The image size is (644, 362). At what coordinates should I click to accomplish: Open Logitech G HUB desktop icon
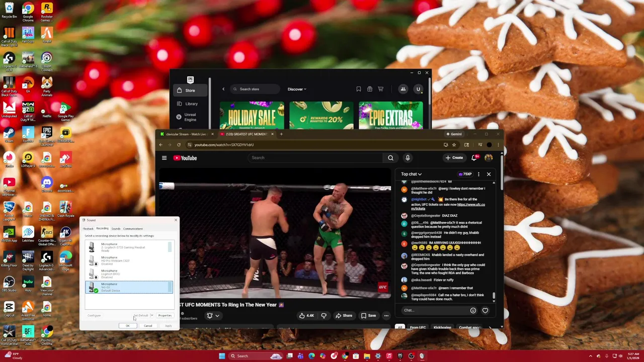tap(9, 61)
